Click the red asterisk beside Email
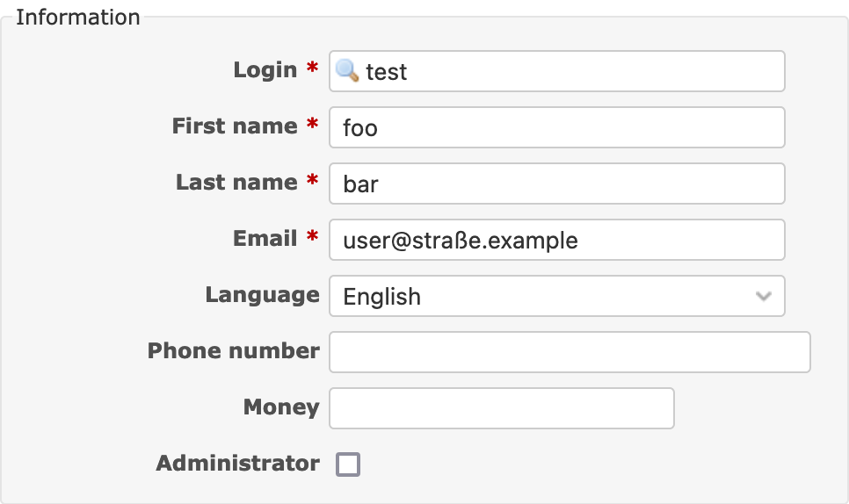 tap(312, 235)
